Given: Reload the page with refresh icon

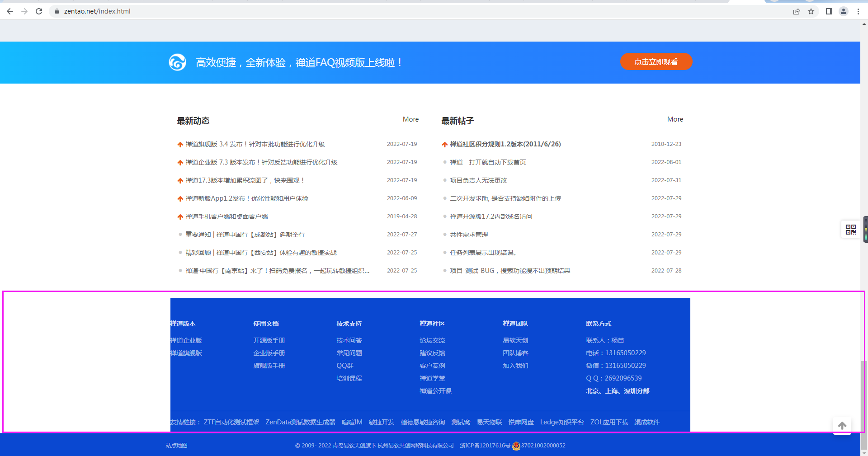Looking at the screenshot, I should pos(39,11).
